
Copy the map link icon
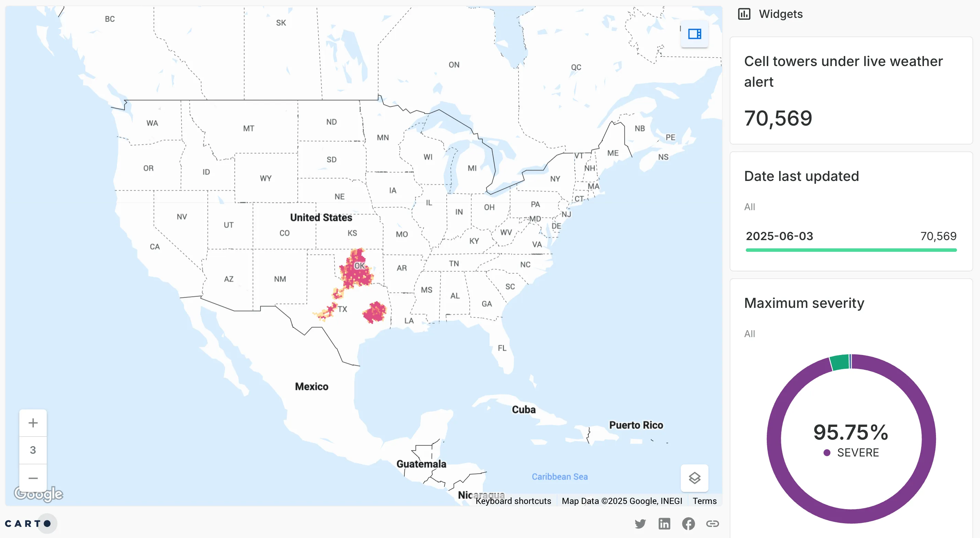(x=712, y=524)
